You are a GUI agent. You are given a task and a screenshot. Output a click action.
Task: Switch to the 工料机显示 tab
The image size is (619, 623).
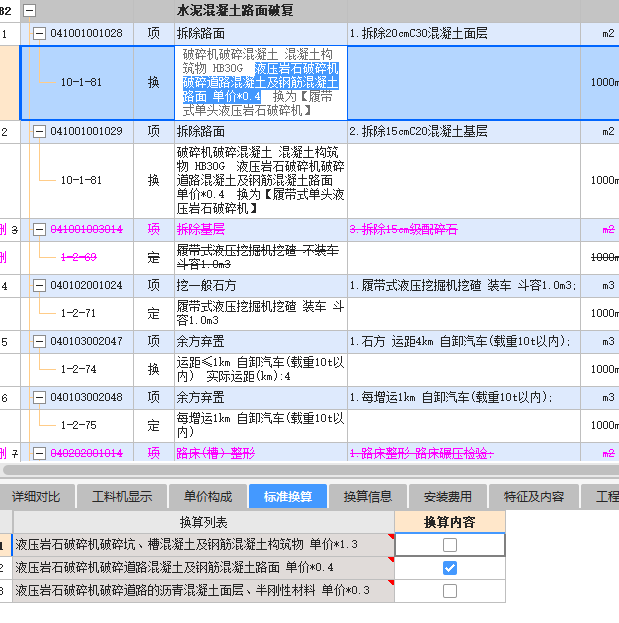(x=122, y=496)
